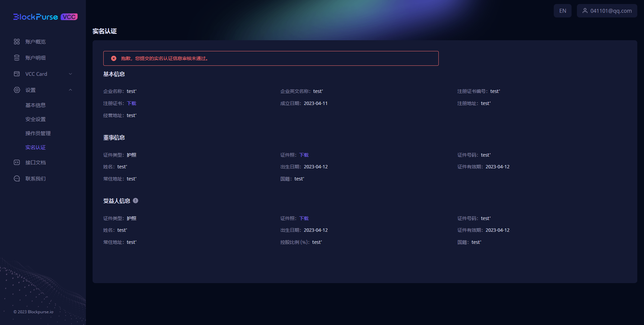Click the contact us chat icon
The image size is (644, 325).
point(17,178)
